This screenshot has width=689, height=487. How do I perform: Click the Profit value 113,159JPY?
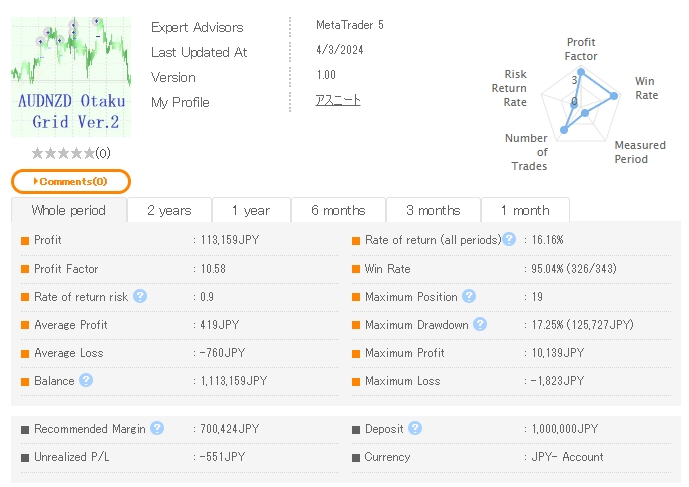coord(230,240)
